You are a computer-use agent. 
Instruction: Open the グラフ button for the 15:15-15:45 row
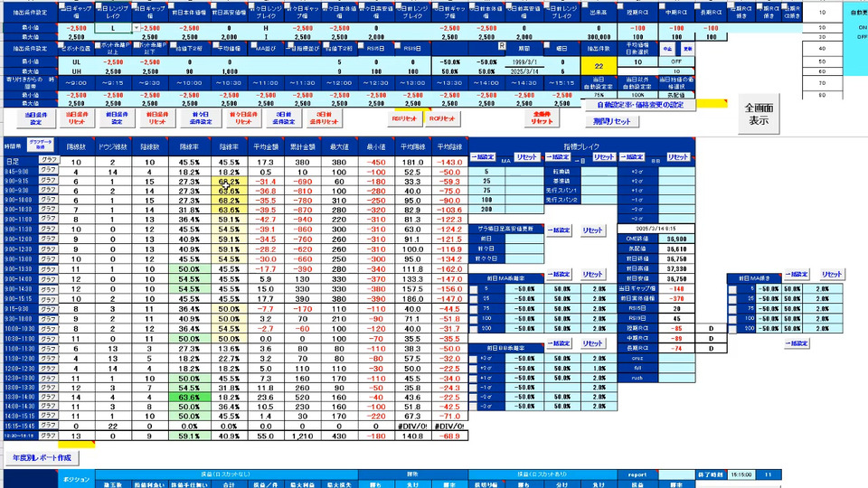[48, 426]
